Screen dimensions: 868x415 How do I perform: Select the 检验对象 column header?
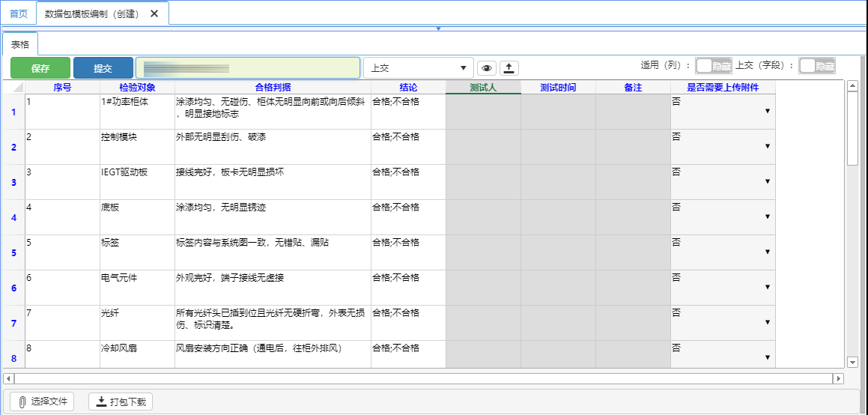point(137,88)
